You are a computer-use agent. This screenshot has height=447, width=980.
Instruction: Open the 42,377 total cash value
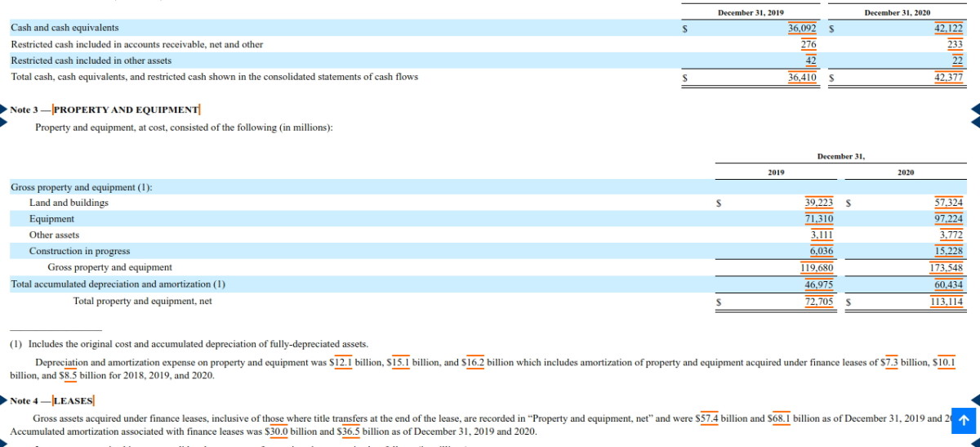tap(948, 78)
